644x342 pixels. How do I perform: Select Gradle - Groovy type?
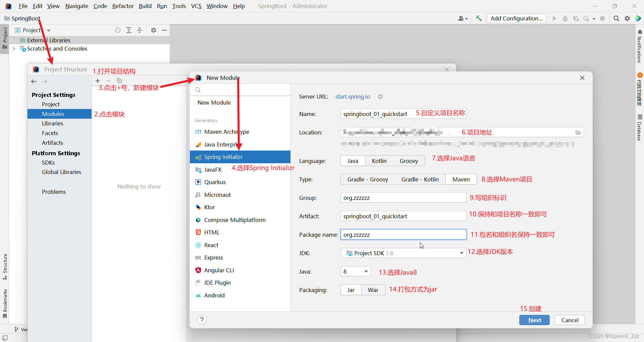tap(368, 179)
